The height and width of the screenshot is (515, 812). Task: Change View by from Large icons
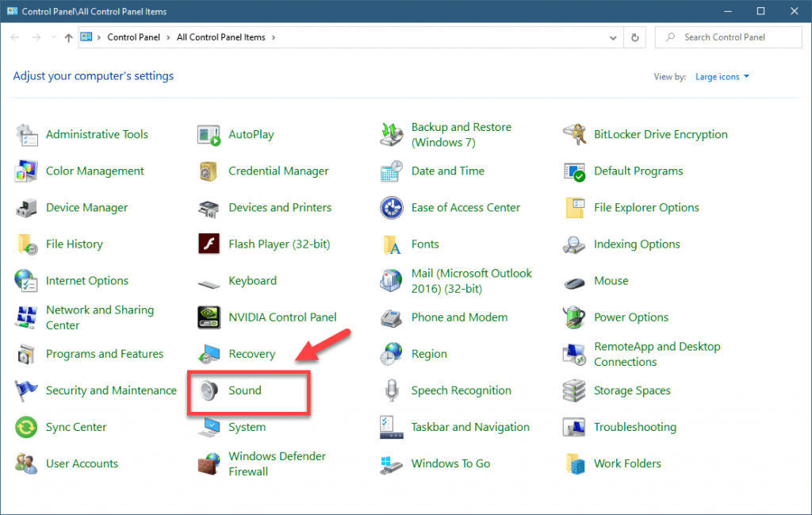[x=718, y=76]
